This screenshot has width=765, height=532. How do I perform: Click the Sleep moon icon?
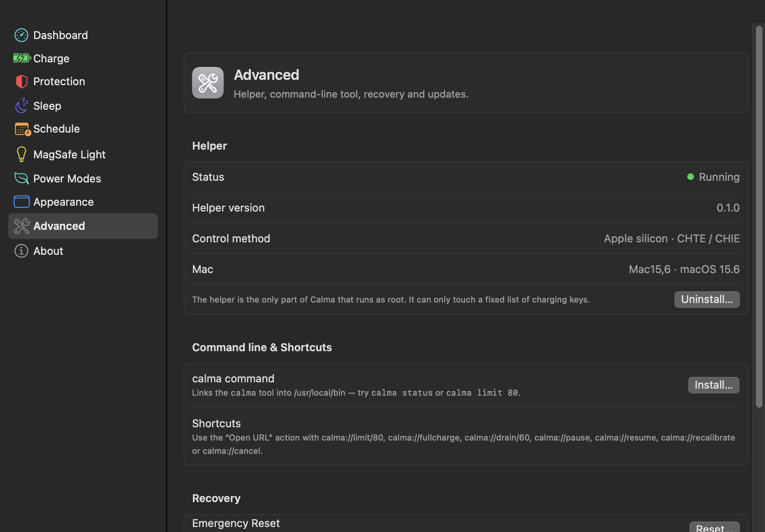click(22, 106)
